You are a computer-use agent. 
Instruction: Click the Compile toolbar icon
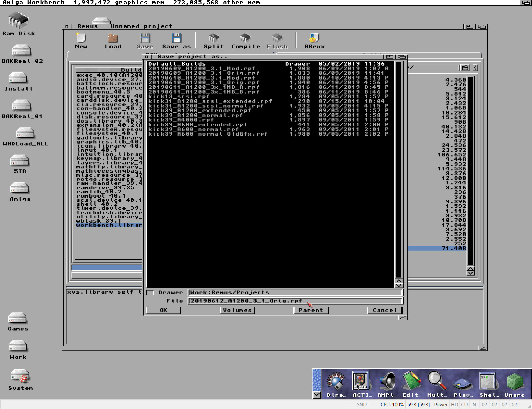pyautogui.click(x=245, y=41)
